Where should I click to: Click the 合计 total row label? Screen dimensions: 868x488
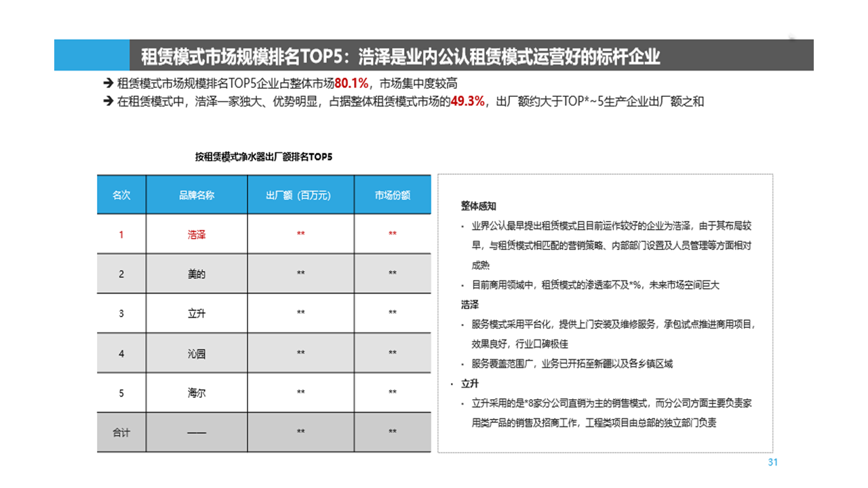point(121,432)
